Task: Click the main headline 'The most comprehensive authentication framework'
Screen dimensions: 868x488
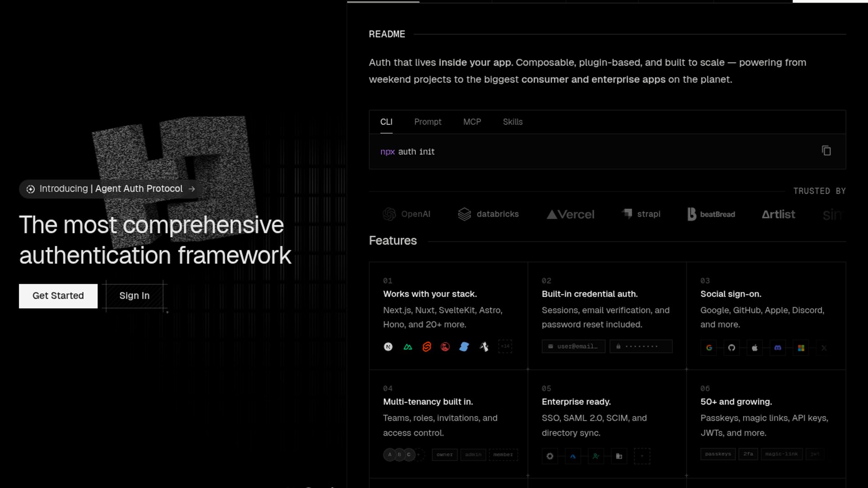Action: coord(155,240)
